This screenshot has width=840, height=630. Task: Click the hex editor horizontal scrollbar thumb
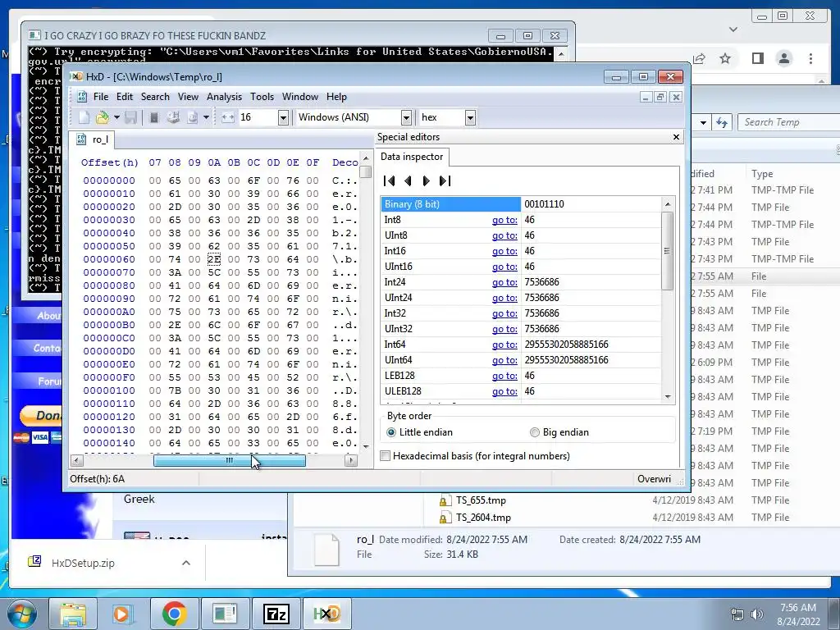[x=230, y=461]
